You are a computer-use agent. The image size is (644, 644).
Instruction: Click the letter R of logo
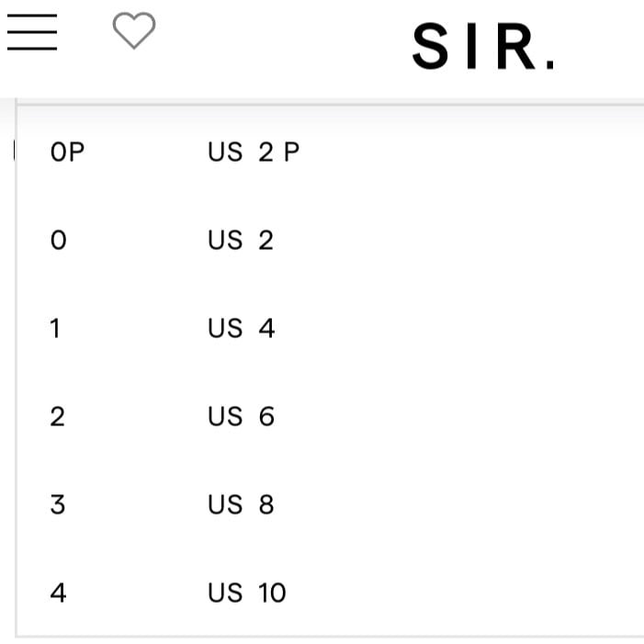coord(516,46)
